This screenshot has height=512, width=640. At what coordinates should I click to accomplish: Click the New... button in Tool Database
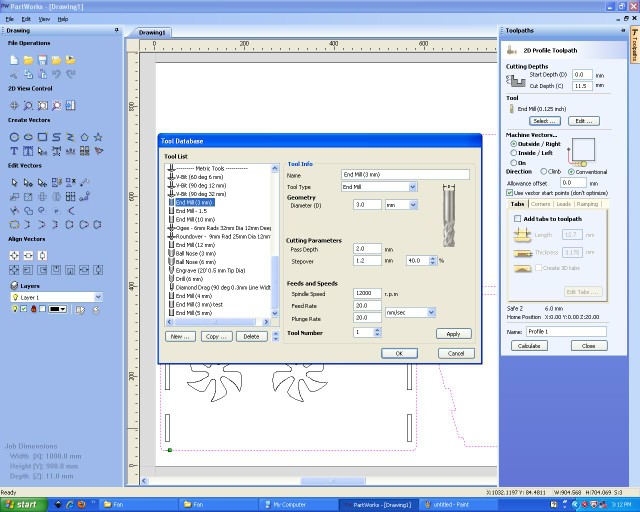tap(180, 336)
